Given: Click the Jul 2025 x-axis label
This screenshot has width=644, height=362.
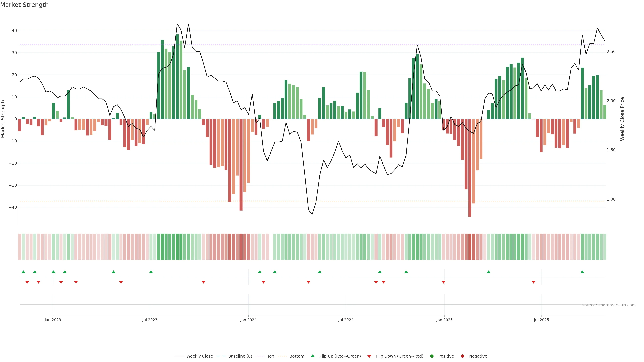Looking at the screenshot, I should pyautogui.click(x=541, y=320).
